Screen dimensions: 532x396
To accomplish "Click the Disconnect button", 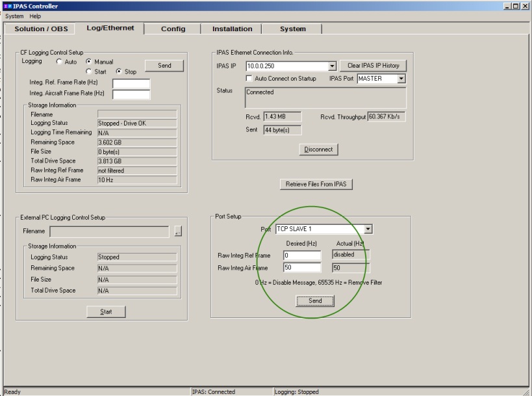I will pos(318,150).
